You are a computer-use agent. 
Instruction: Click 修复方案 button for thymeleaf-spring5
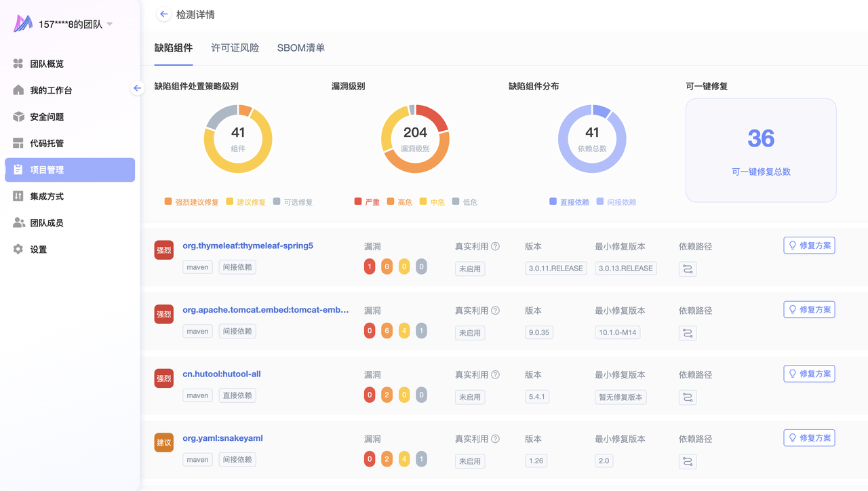(x=808, y=245)
